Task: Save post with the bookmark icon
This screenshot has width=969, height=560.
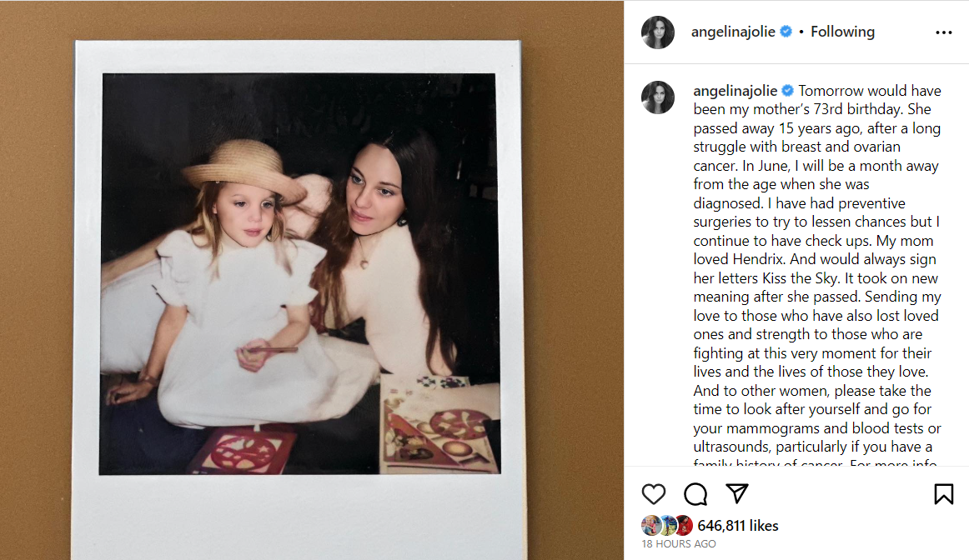Action: [x=944, y=494]
